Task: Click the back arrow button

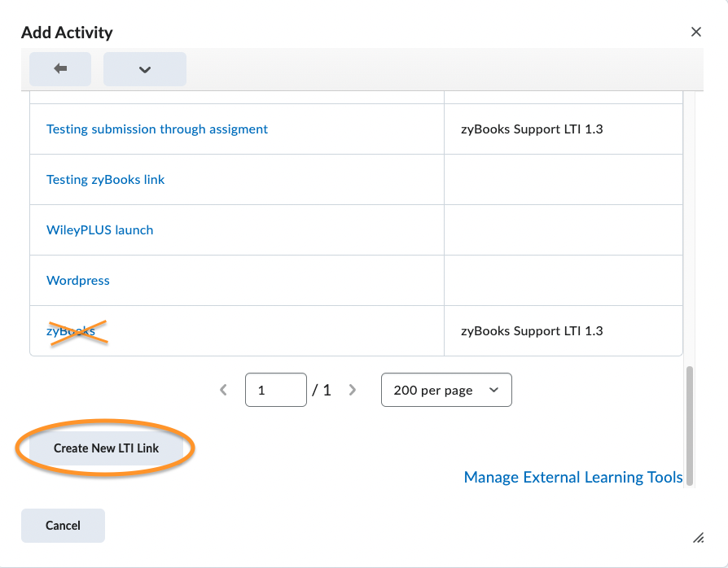Action: (x=60, y=69)
